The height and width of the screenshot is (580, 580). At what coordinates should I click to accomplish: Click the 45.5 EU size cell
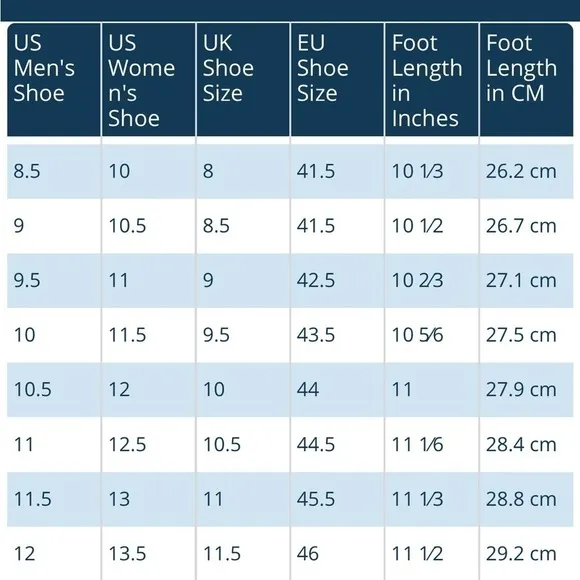(x=337, y=499)
